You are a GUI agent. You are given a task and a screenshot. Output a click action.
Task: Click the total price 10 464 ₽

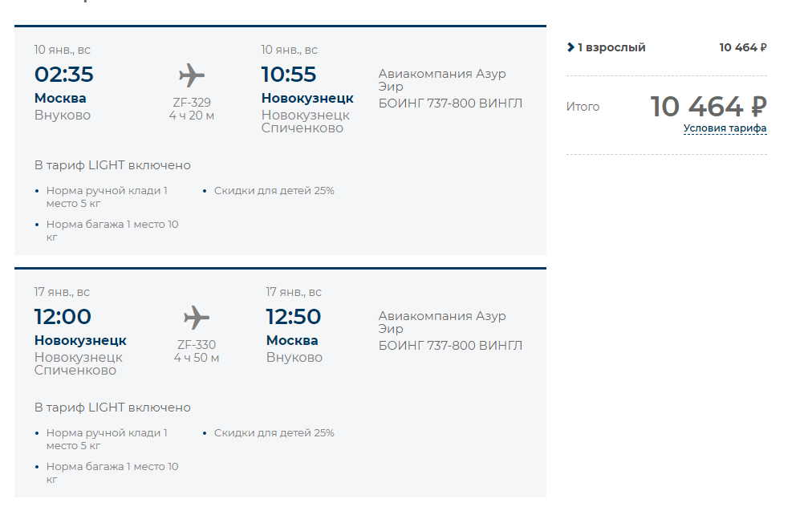click(708, 107)
